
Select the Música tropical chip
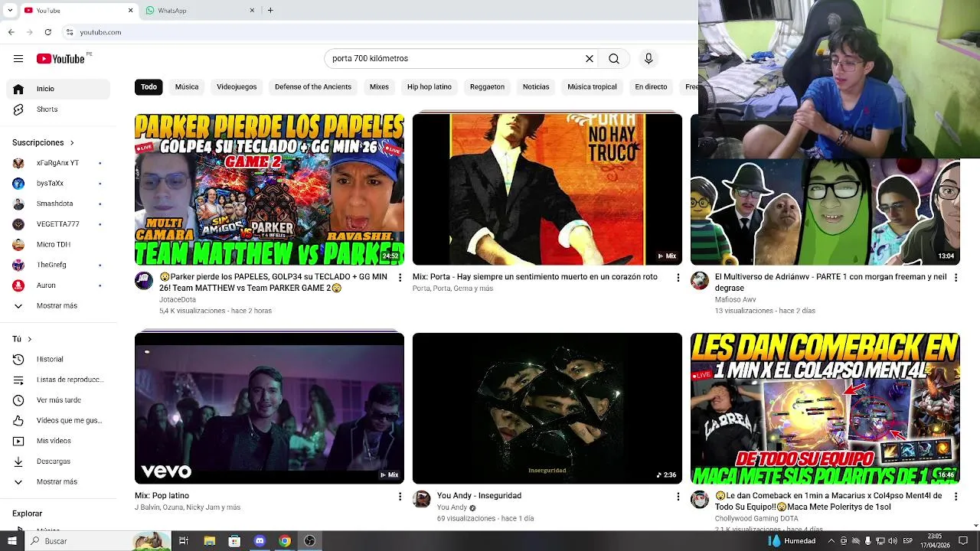[592, 87]
